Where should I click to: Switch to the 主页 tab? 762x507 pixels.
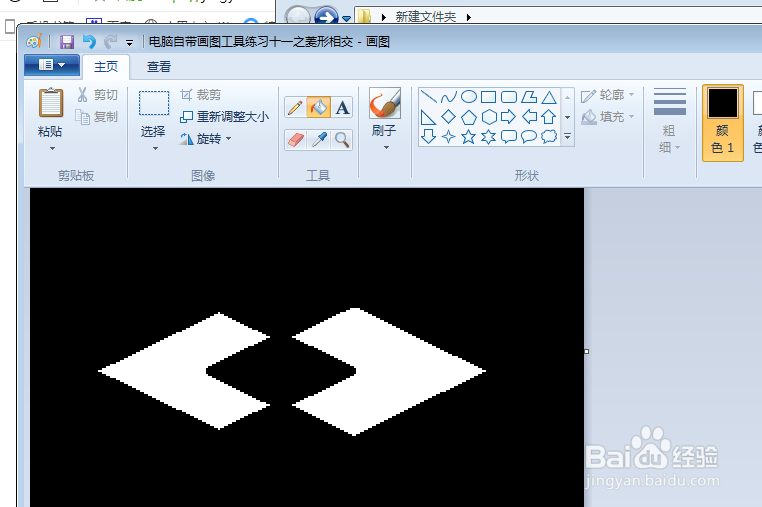coord(106,67)
